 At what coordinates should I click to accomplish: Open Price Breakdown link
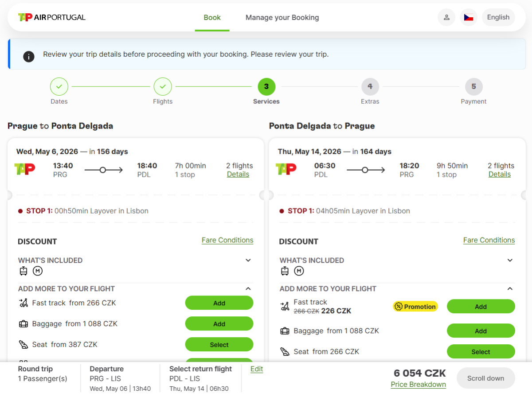tap(418, 385)
